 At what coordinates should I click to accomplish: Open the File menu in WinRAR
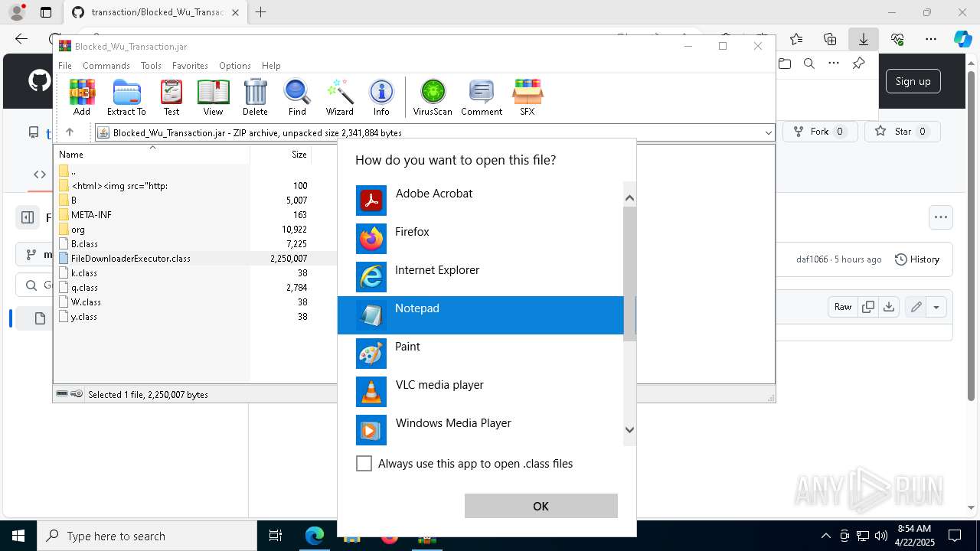65,66
